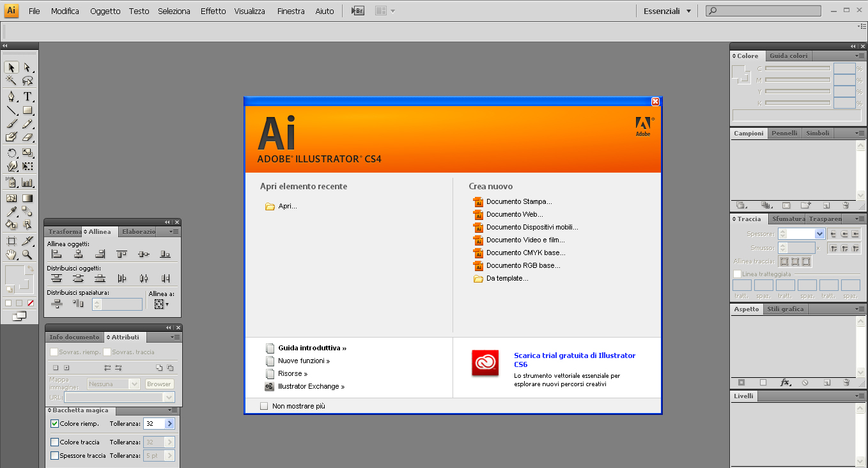The height and width of the screenshot is (468, 868).
Task: Click the horizontal align left icon
Action: click(56, 254)
